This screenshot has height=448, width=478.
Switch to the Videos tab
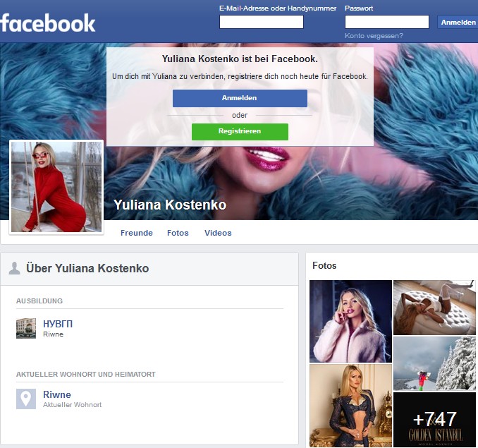coord(218,233)
